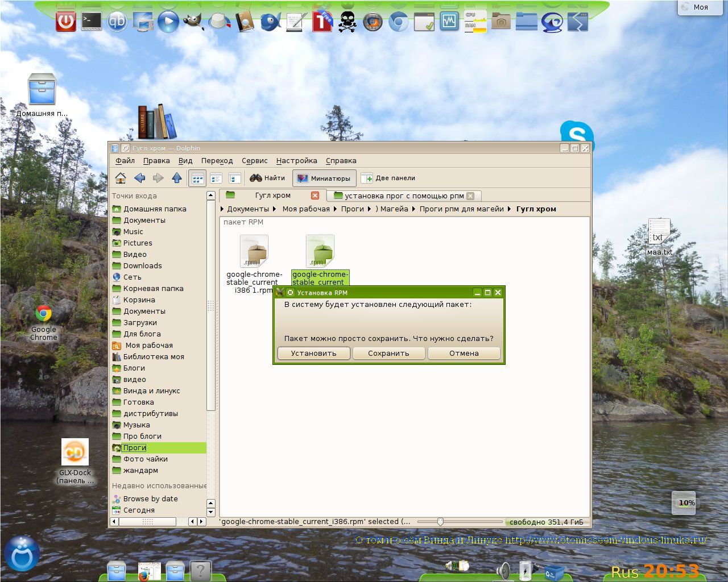
Task: Open Find search tool
Action: pos(267,178)
